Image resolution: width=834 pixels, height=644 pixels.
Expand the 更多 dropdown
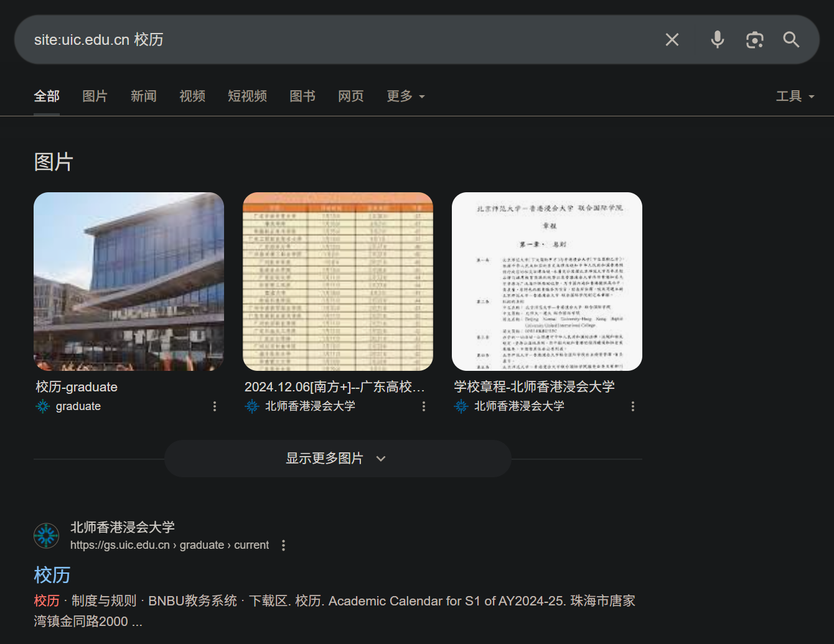[x=406, y=96]
